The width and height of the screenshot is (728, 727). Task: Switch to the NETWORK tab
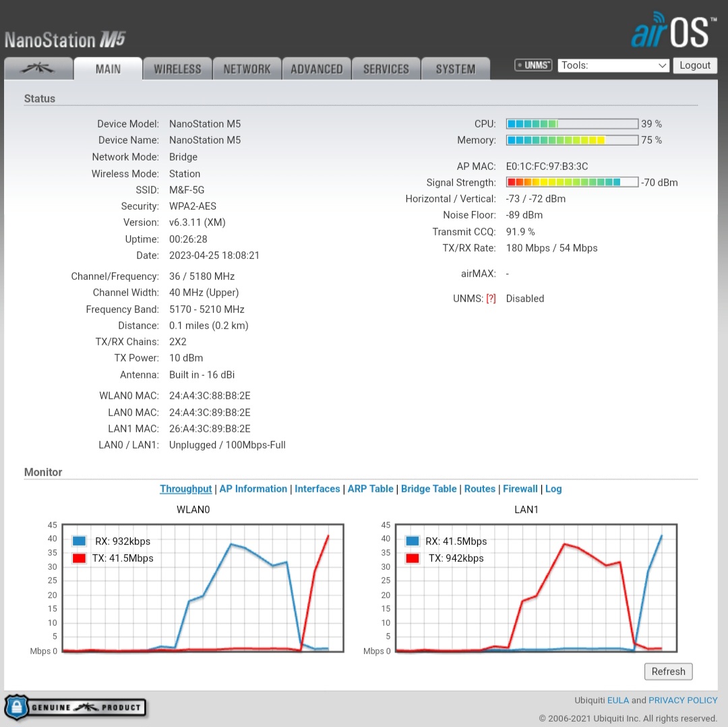click(x=247, y=69)
